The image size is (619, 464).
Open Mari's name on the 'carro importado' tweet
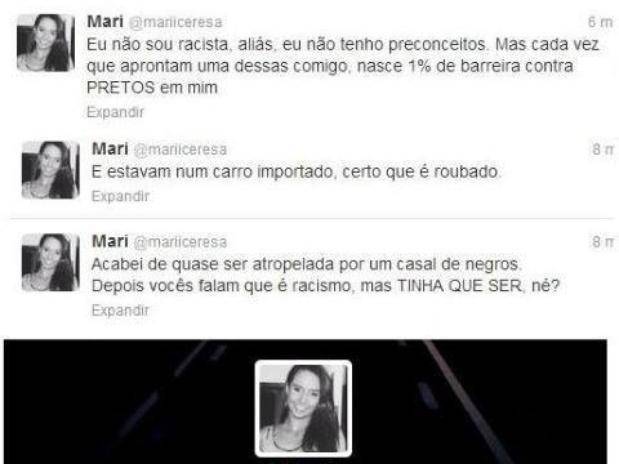pos(110,149)
